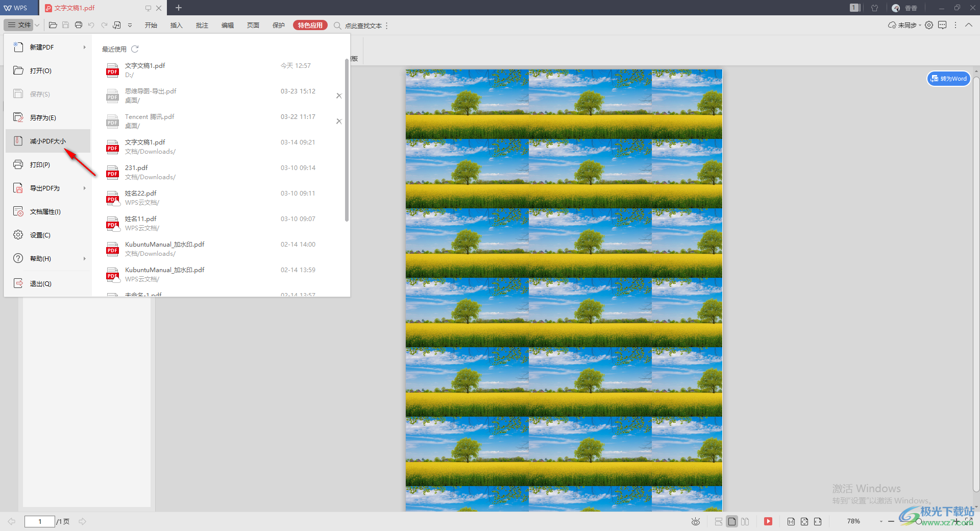
Task: Choose 减小PDF大小 from the file menu
Action: (x=48, y=141)
